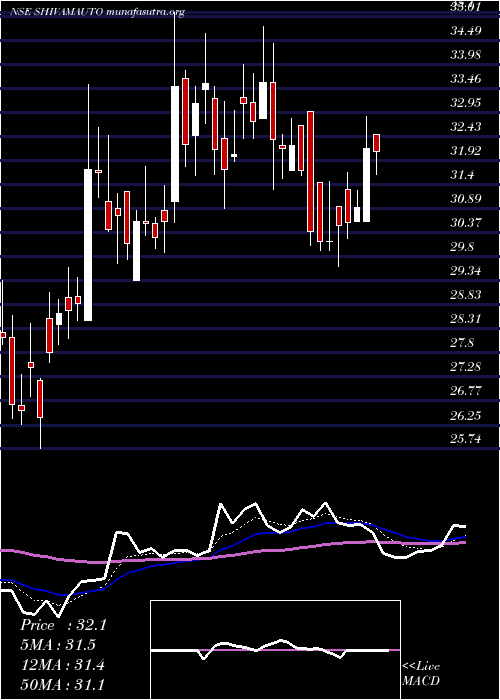Screen dimensions: 500x700
Task: Click the 28.83 price axis label
Action: [466, 295]
